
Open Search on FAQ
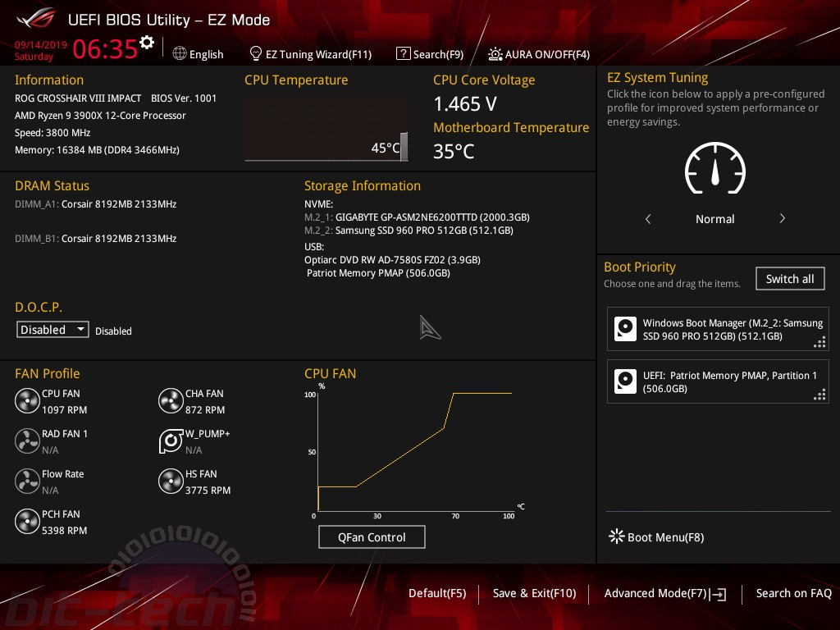point(794,593)
